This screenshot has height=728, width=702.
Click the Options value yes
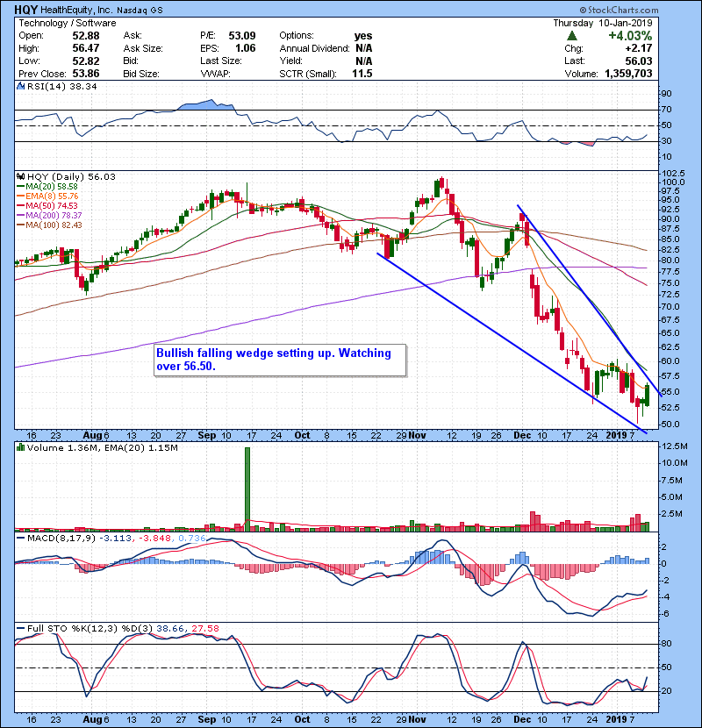pos(363,36)
